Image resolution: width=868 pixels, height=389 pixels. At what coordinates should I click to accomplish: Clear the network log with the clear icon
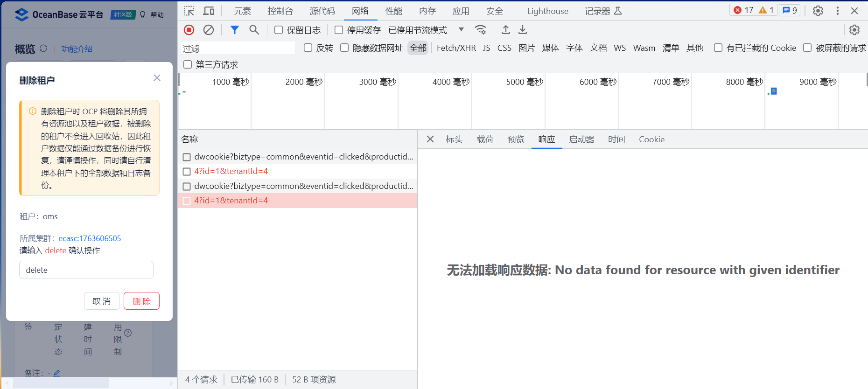tap(209, 30)
